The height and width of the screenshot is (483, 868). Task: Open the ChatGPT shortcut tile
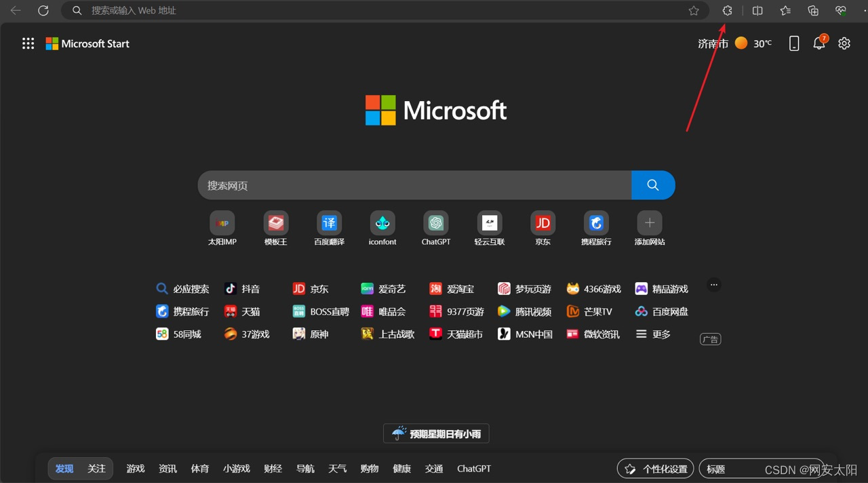tap(436, 229)
